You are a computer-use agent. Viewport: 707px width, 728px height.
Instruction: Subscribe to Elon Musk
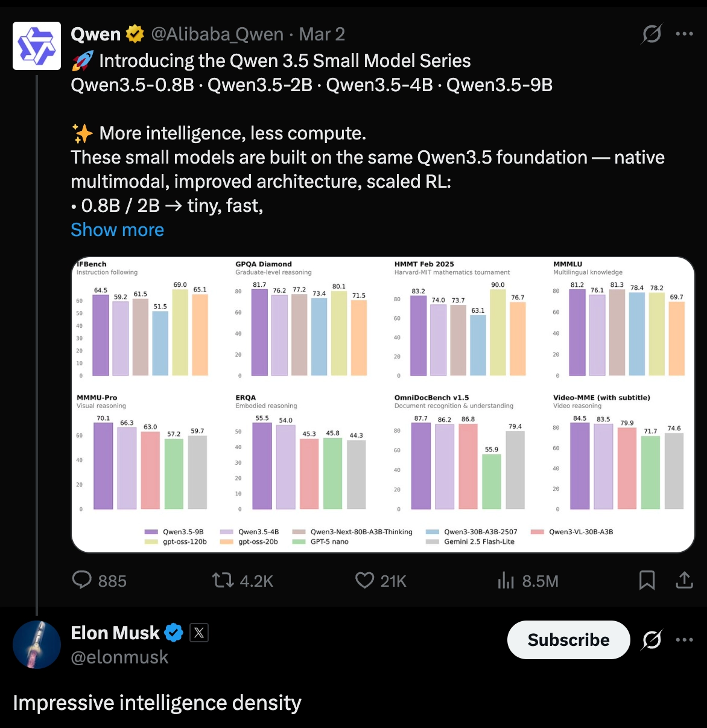click(x=568, y=640)
